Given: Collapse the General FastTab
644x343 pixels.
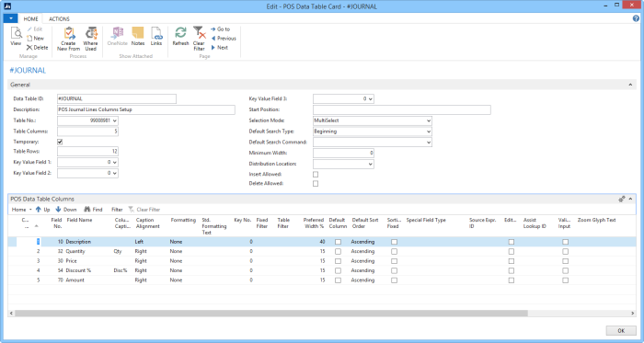Looking at the screenshot, I should tap(630, 85).
